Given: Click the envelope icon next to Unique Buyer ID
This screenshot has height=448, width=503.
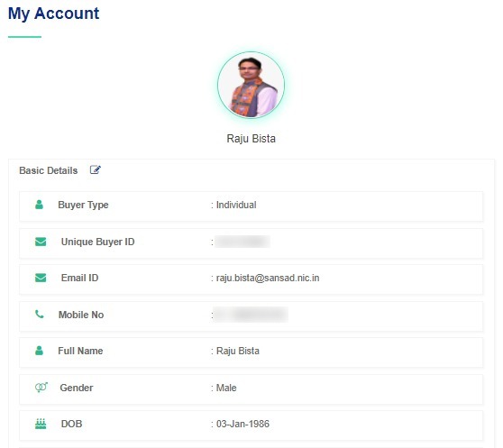Looking at the screenshot, I should (41, 242).
